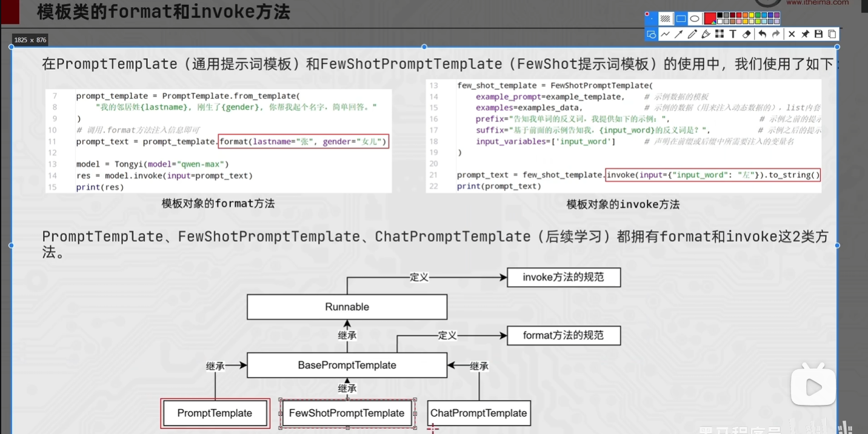The width and height of the screenshot is (868, 434).
Task: Select the polyline drawing tool
Action: pos(665,34)
